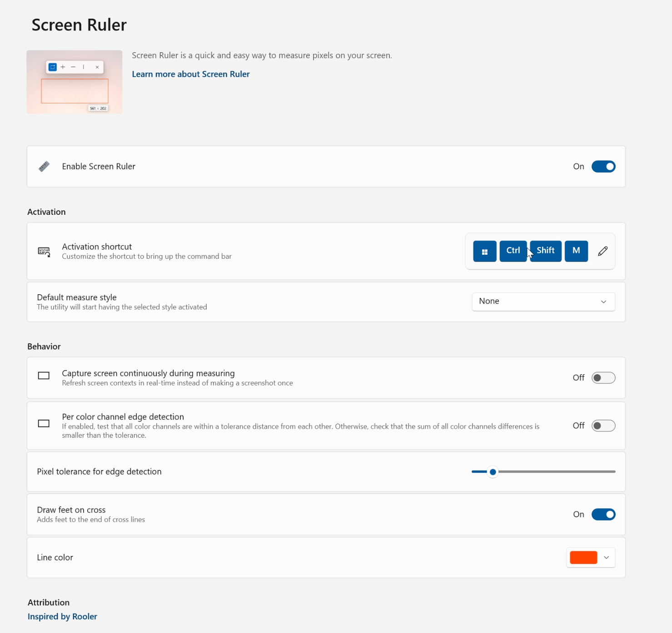This screenshot has height=633, width=672.
Task: Click the keyboard icon next to Activation shortcut
Action: (44, 252)
